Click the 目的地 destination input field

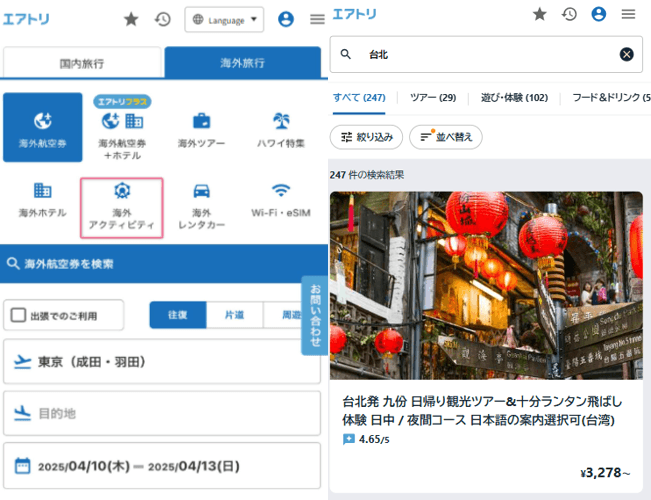pos(162,413)
